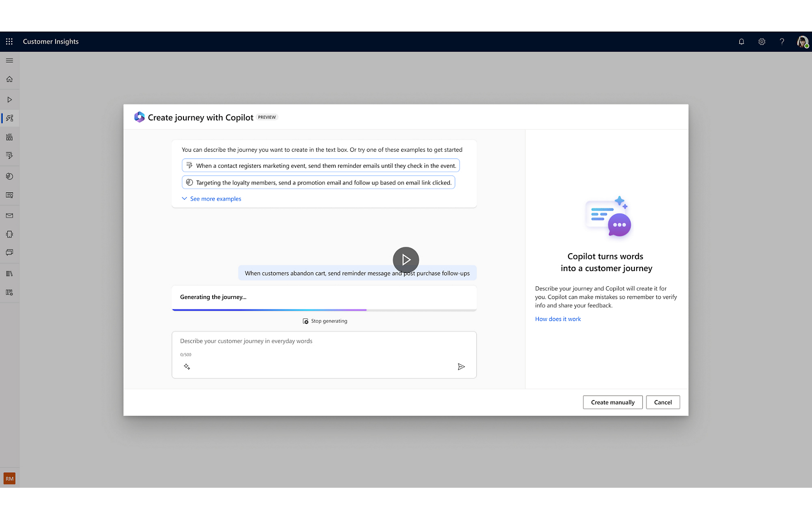Click the Copilot logo in dialog header

click(x=140, y=117)
